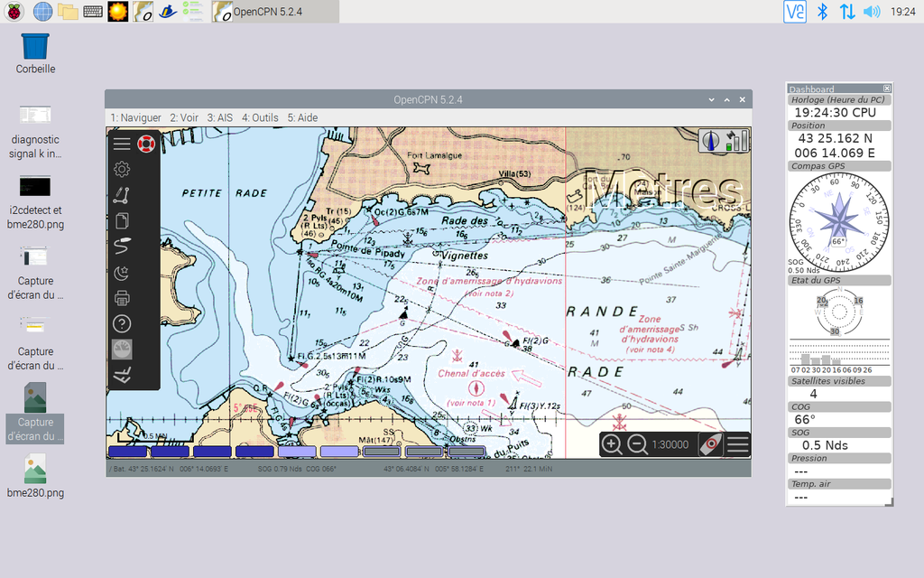Open the file manager folders icon
The width and height of the screenshot is (924, 578).
pyautogui.click(x=68, y=11)
